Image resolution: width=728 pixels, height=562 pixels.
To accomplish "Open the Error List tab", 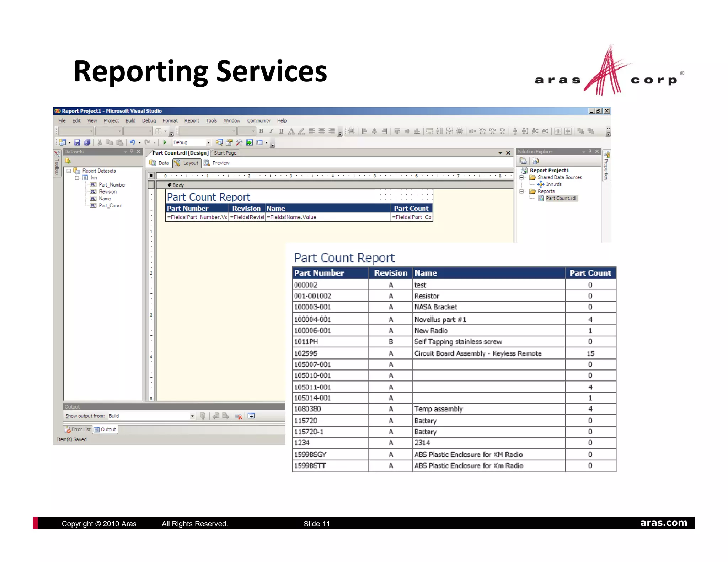I will coord(78,429).
